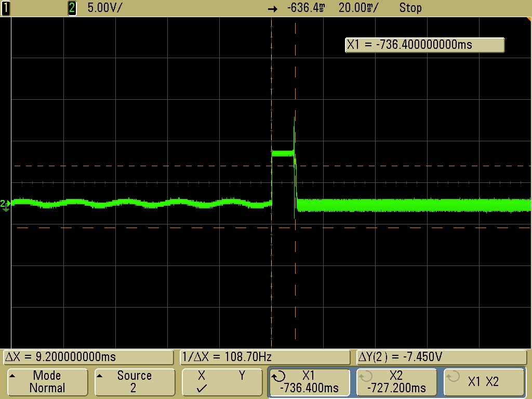The width and height of the screenshot is (532, 399).
Task: Click the ΔY(2) = -7.450V readout
Action: click(x=442, y=357)
